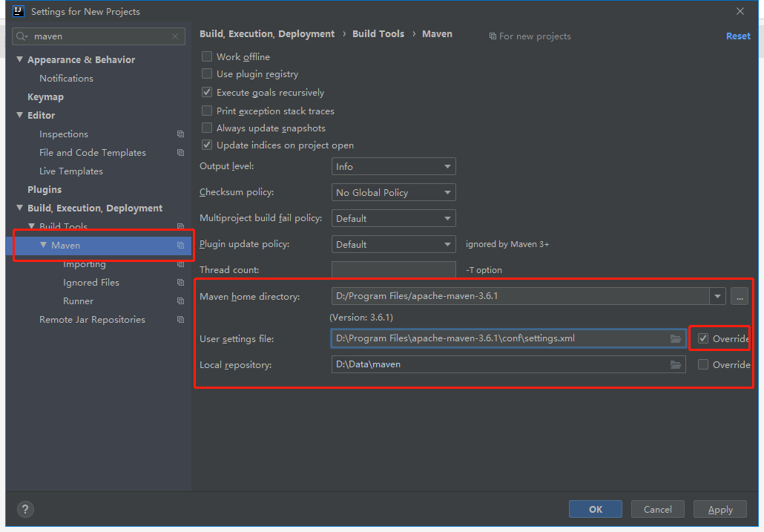Click Cancel button
This screenshot has width=764, height=532.
[x=658, y=509]
